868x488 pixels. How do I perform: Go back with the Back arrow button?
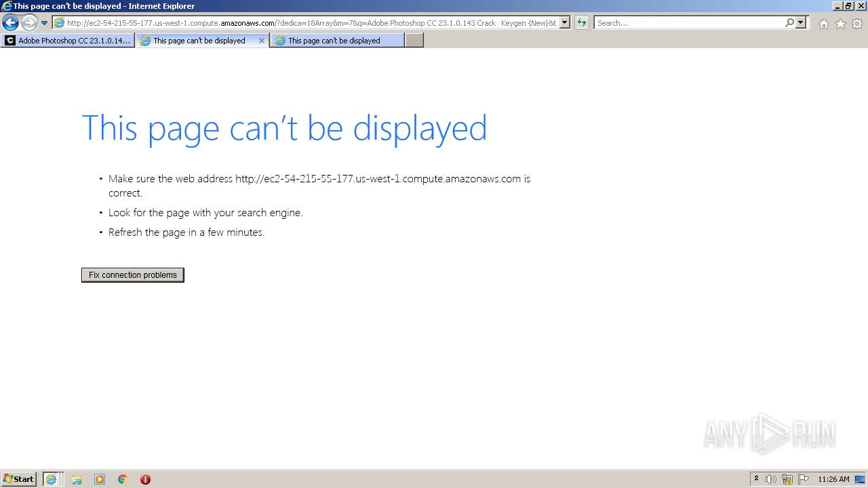(10, 22)
